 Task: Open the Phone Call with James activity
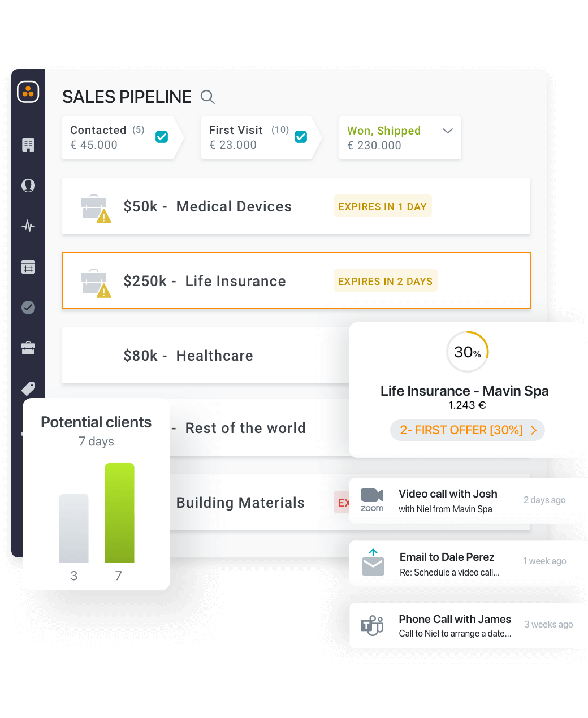click(x=468, y=625)
